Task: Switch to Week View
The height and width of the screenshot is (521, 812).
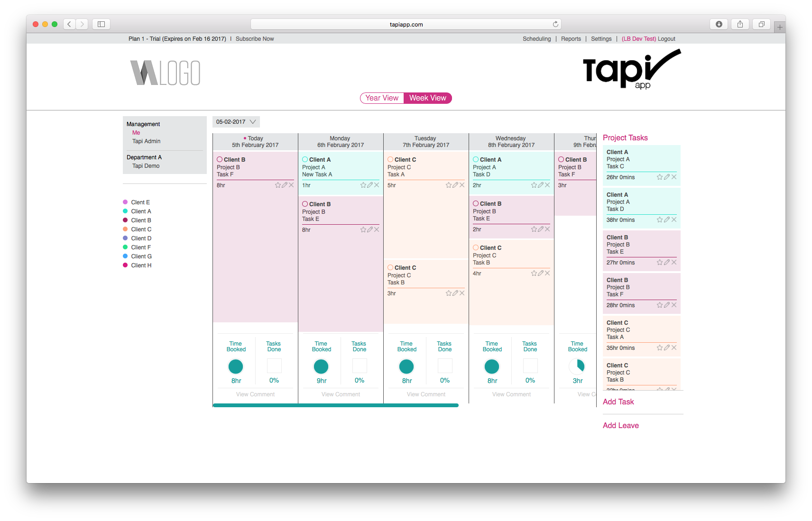Action: click(428, 98)
